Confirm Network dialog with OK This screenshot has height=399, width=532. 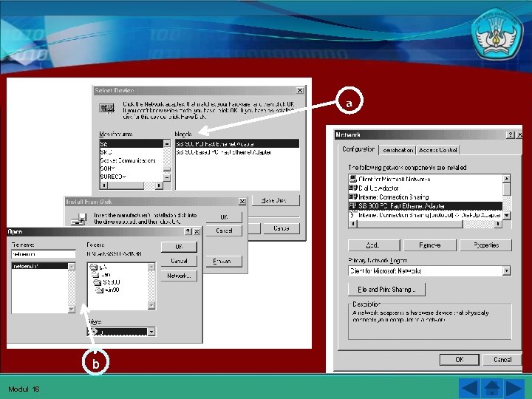[x=460, y=360]
